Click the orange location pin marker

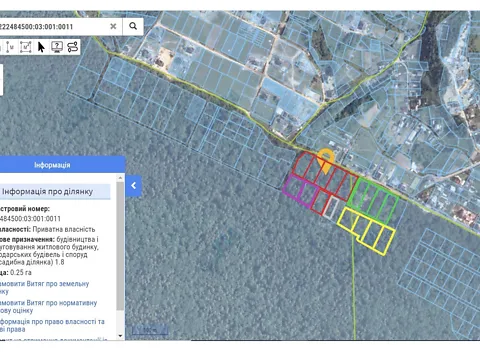click(x=325, y=161)
